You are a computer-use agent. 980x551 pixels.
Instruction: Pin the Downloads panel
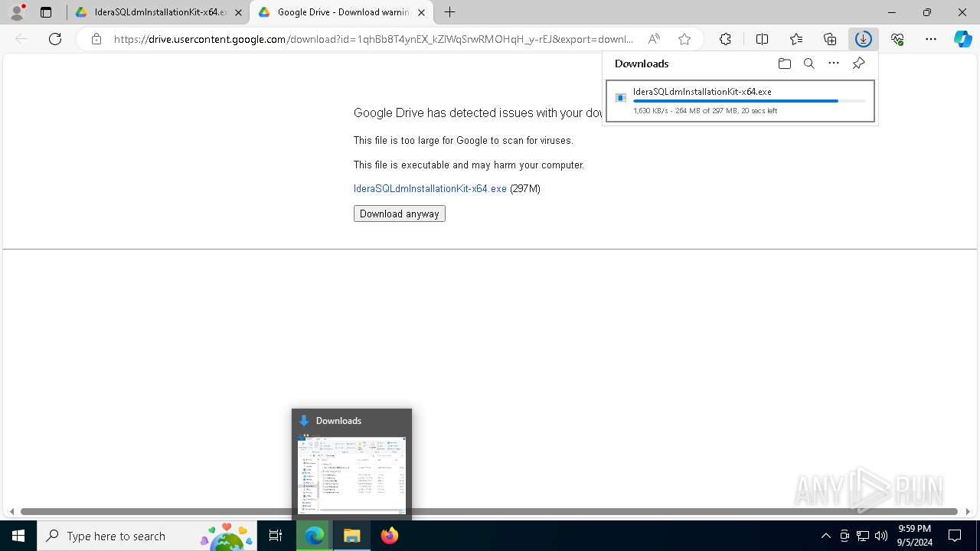858,64
